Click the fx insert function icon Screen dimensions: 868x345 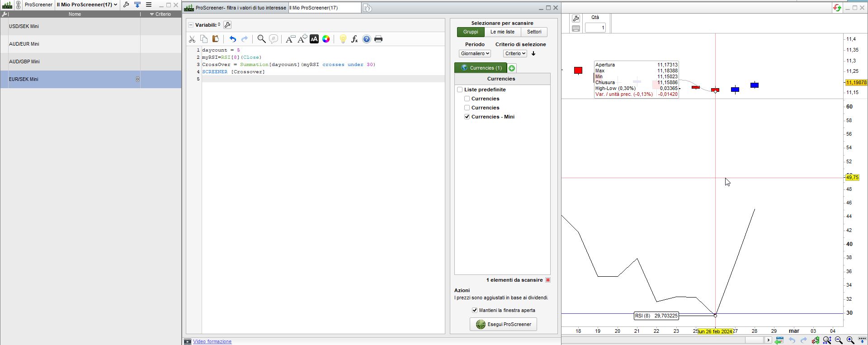pyautogui.click(x=354, y=39)
